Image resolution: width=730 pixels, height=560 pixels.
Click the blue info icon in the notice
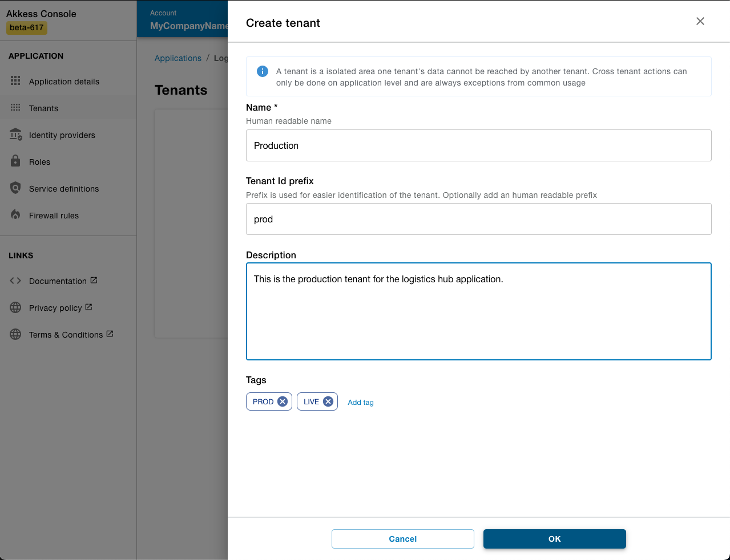coord(262,71)
